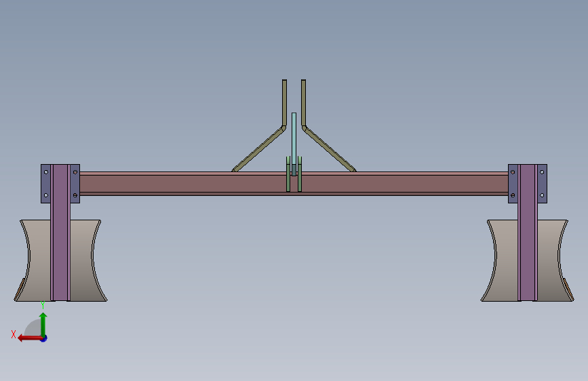Click the upper outer bolt hole on the left plate
This screenshot has width=588, height=381.
tap(46, 172)
